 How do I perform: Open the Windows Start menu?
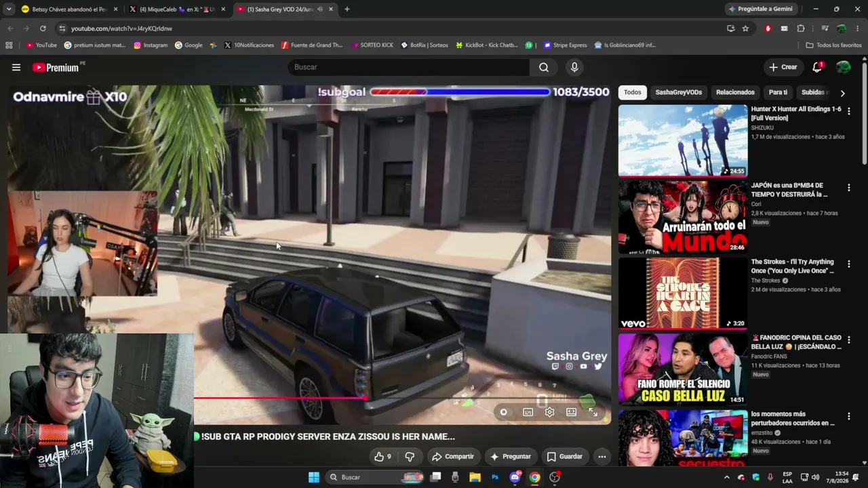coord(314,477)
